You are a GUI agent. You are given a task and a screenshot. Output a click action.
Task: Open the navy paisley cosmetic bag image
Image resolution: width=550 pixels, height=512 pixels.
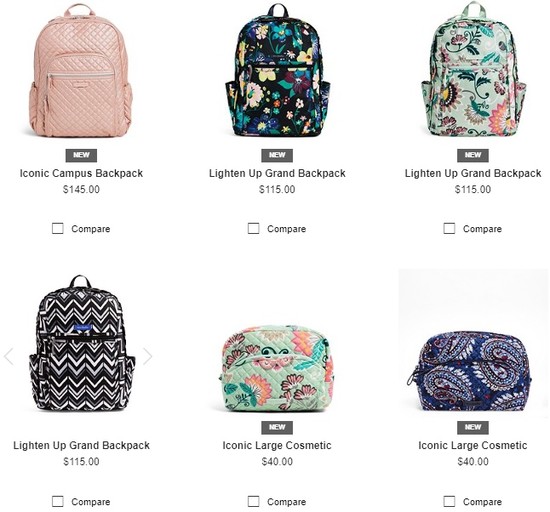click(473, 371)
